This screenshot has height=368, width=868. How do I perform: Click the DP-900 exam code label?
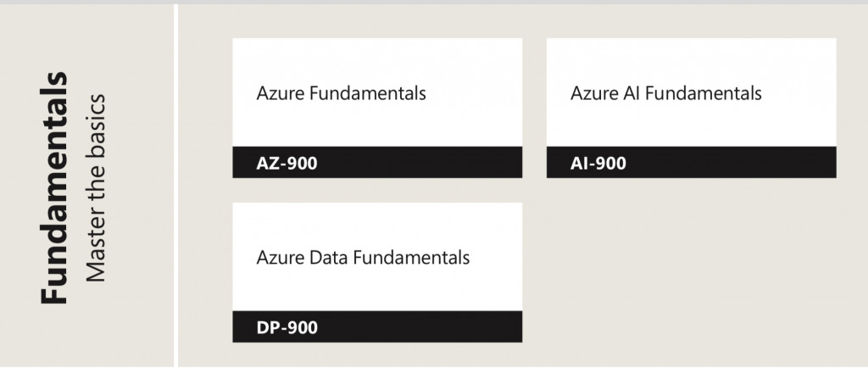(x=287, y=327)
